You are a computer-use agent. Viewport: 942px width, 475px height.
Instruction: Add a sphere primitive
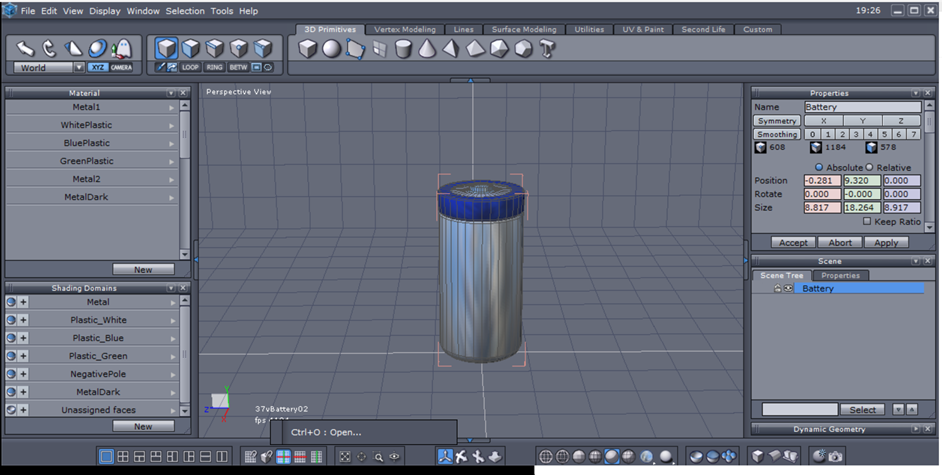click(331, 48)
